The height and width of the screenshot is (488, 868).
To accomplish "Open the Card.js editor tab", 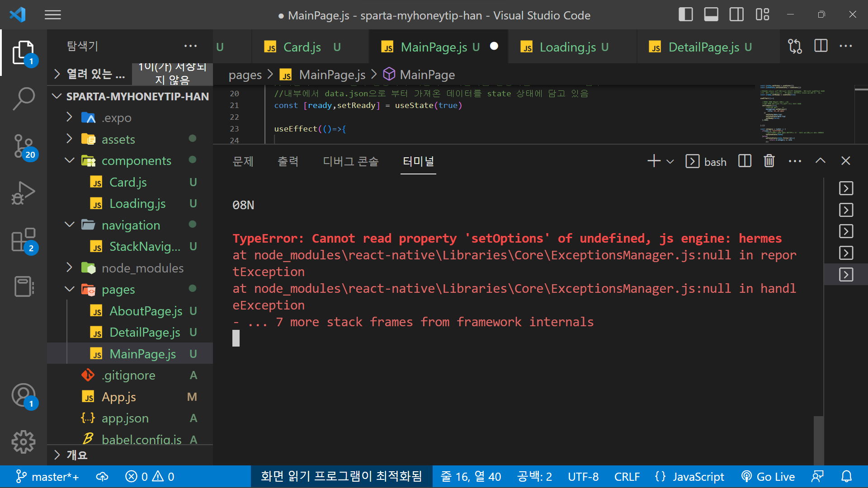I will (310, 47).
